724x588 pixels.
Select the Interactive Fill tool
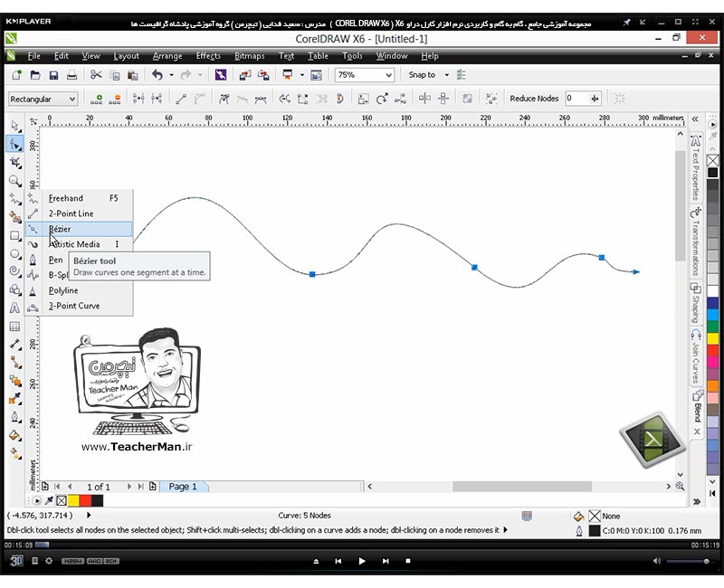14,454
